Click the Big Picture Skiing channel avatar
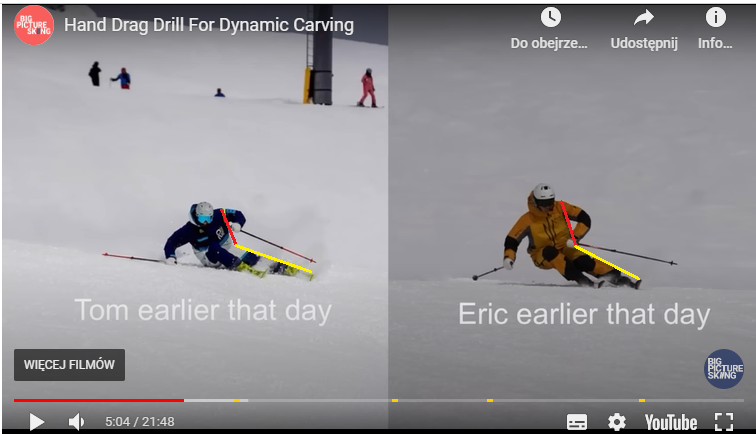The height and width of the screenshot is (434, 756). [x=34, y=25]
